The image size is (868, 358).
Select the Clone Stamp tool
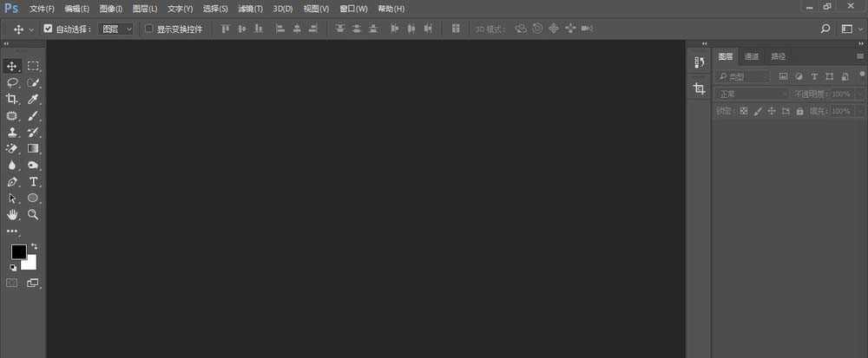point(12,133)
